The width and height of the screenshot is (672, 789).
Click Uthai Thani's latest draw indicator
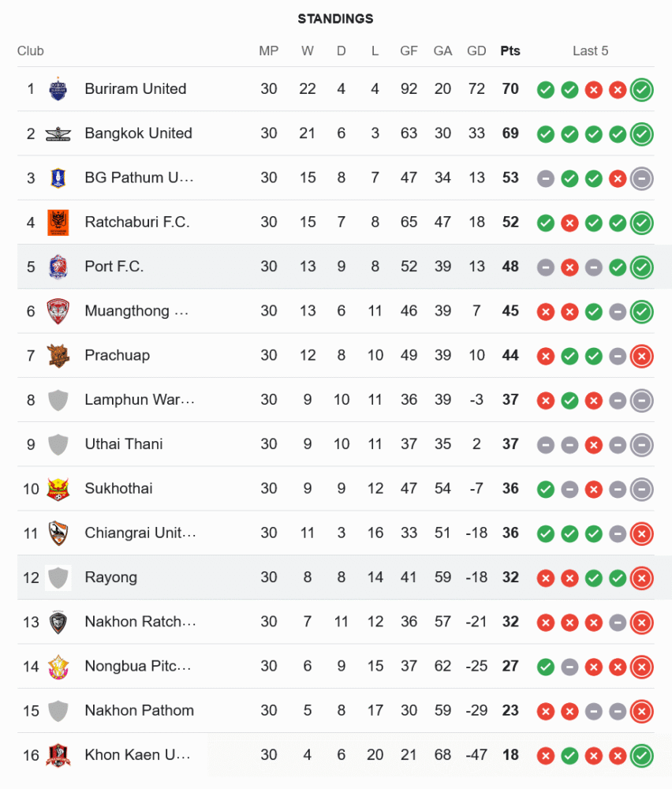[x=641, y=444]
